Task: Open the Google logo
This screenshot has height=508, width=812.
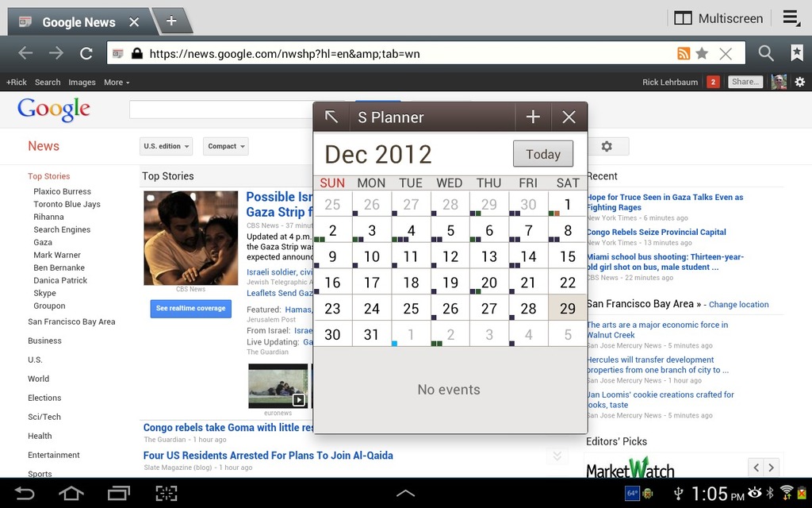Action: pyautogui.click(x=54, y=110)
